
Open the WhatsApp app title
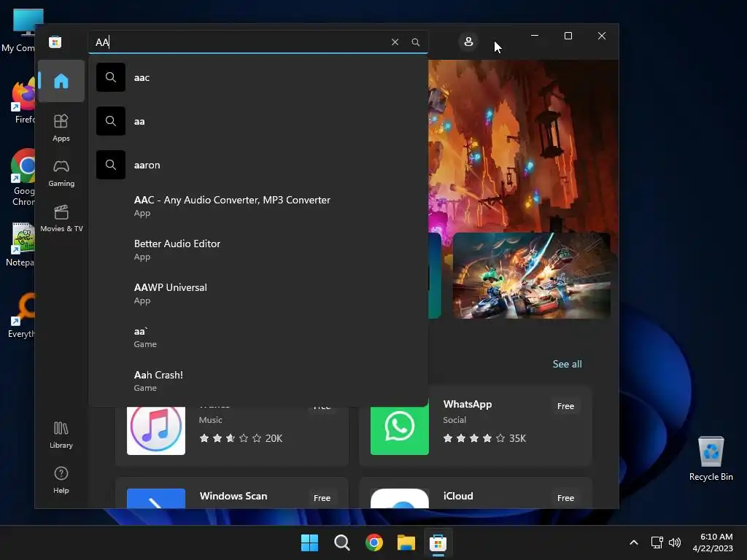pos(468,404)
